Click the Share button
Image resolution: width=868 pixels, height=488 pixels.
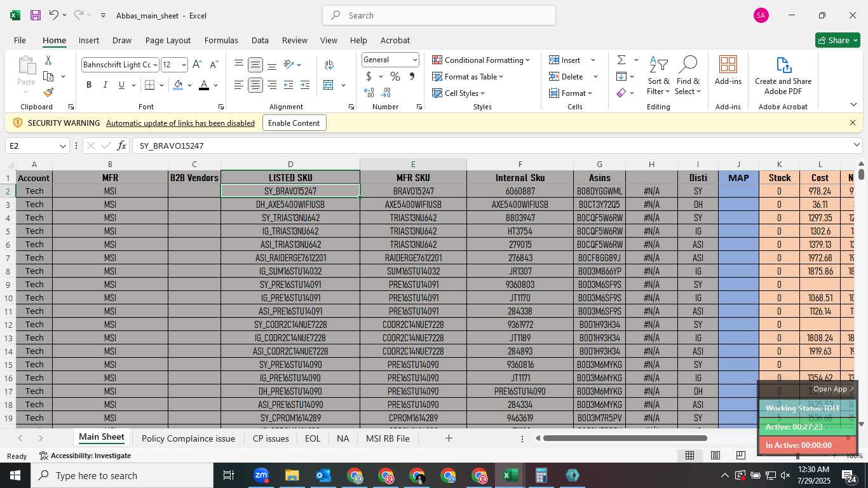point(837,40)
